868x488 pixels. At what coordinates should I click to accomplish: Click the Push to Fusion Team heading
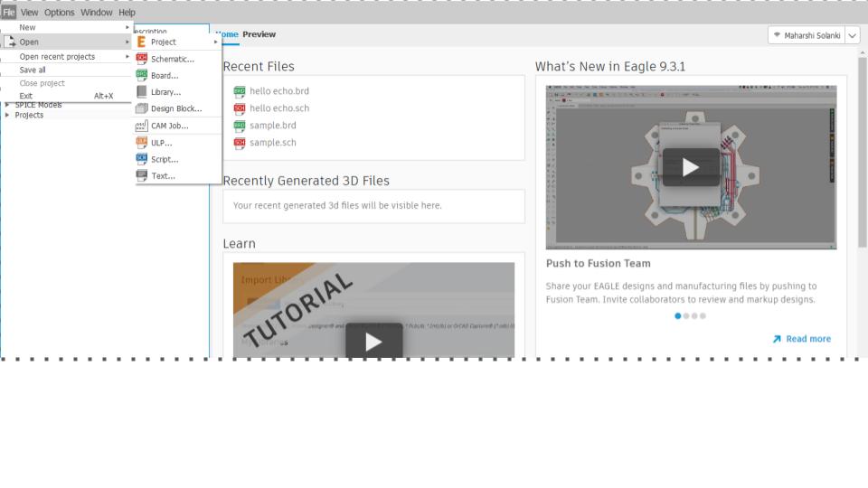598,263
